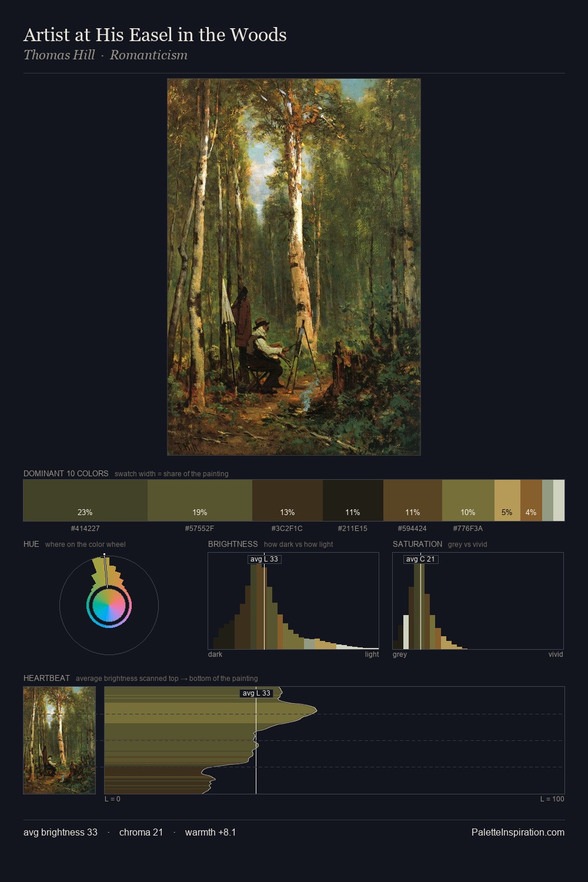Choose the 5% tan swatch

pos(507,500)
